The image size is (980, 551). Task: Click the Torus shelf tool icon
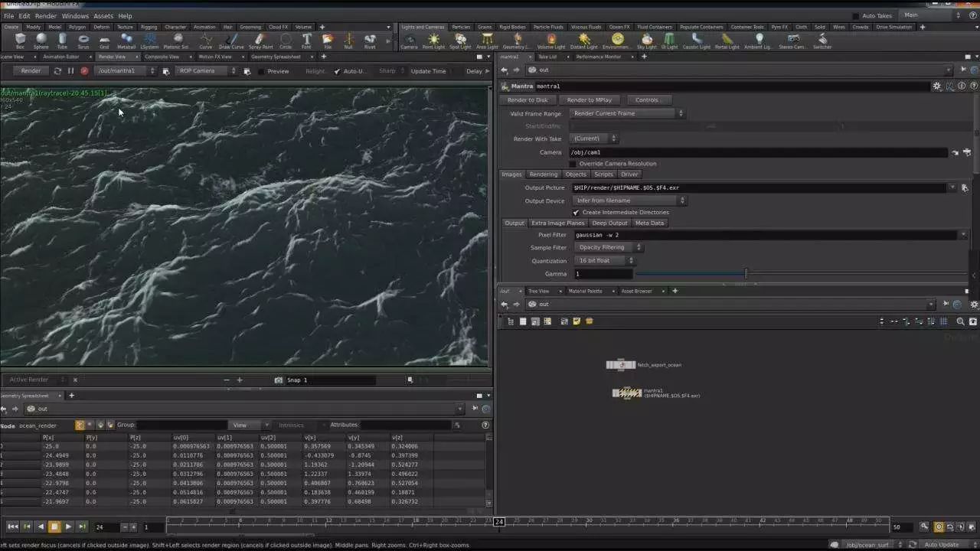tap(83, 40)
